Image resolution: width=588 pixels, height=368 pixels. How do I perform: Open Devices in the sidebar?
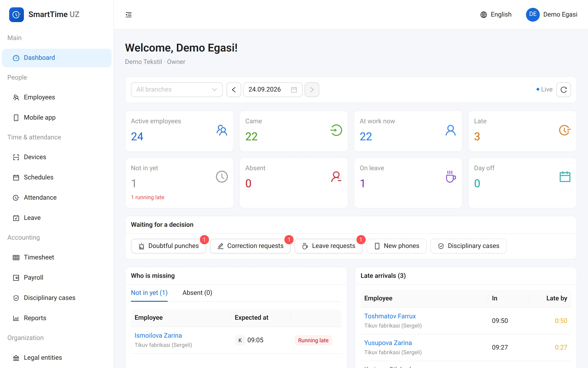point(57,157)
